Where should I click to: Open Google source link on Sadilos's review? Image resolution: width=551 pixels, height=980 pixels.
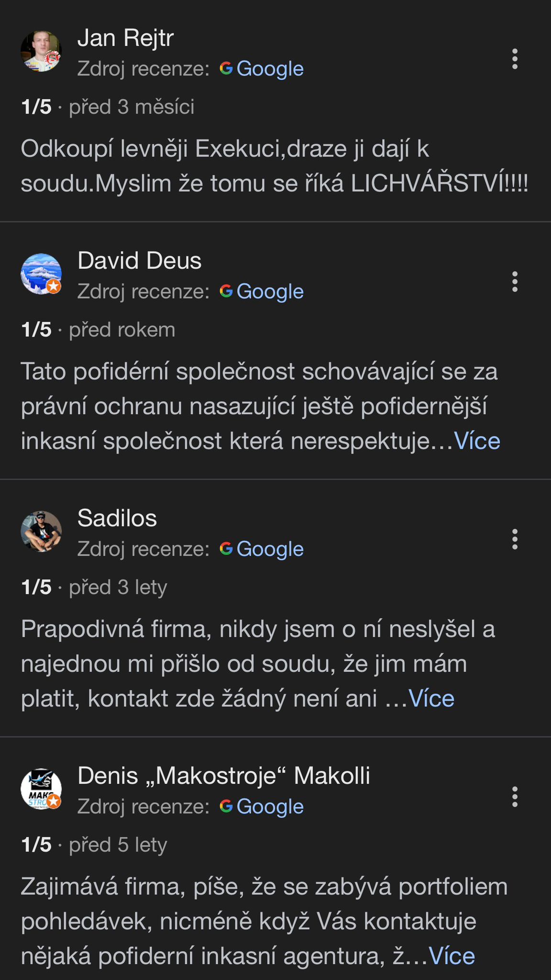click(270, 549)
